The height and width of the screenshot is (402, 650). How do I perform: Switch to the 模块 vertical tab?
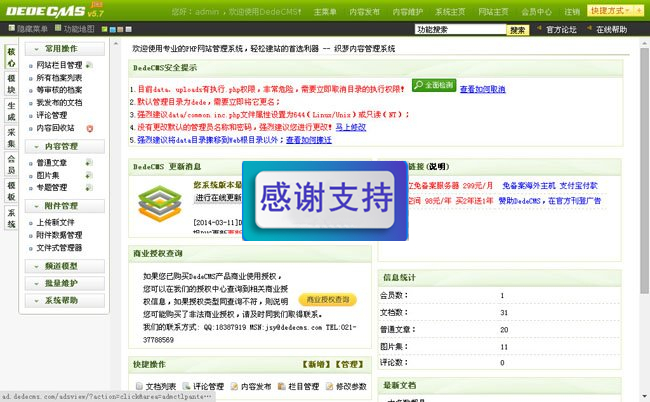(x=11, y=84)
